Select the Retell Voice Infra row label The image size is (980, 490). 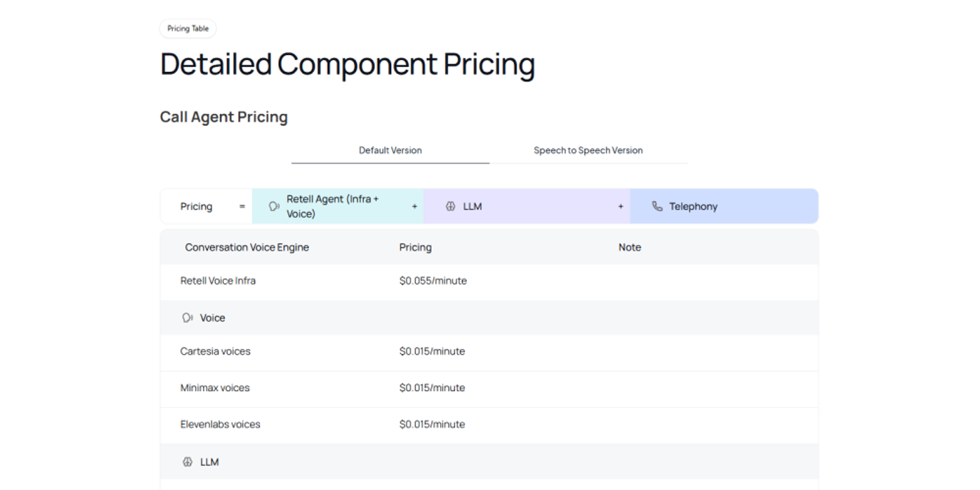(217, 281)
